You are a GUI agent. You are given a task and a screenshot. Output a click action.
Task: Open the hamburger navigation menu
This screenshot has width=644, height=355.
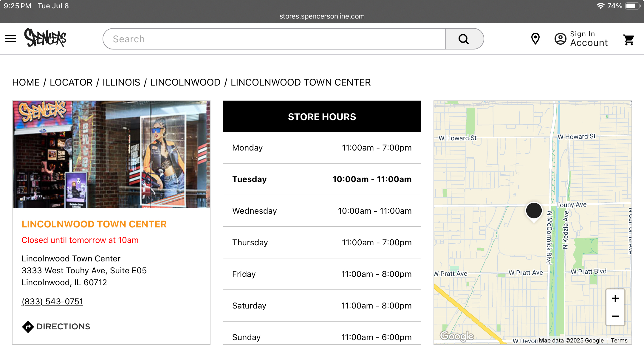point(11,39)
